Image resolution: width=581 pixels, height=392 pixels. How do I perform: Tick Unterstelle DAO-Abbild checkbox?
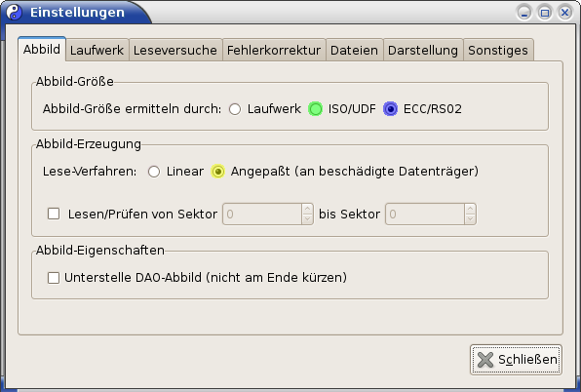pos(54,278)
